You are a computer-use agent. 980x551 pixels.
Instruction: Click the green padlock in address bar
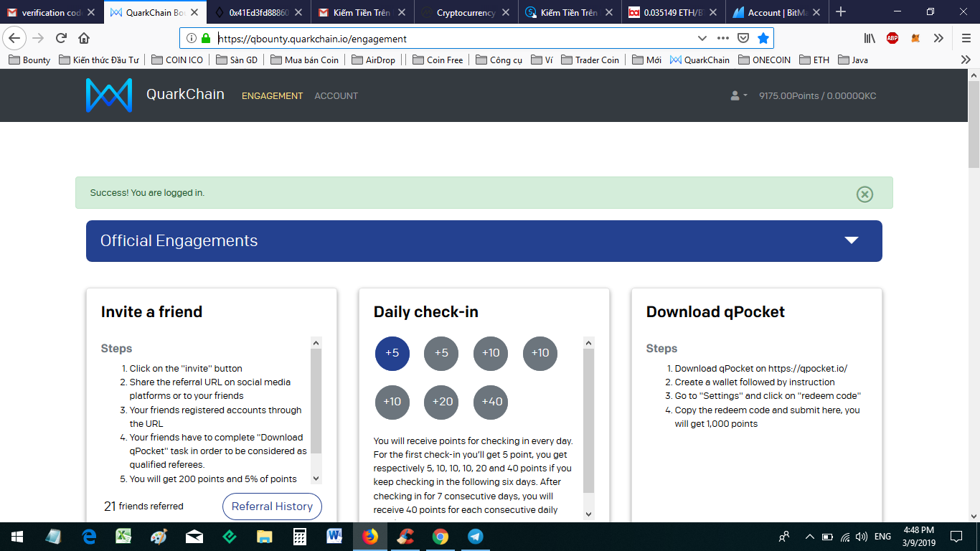pos(206,38)
